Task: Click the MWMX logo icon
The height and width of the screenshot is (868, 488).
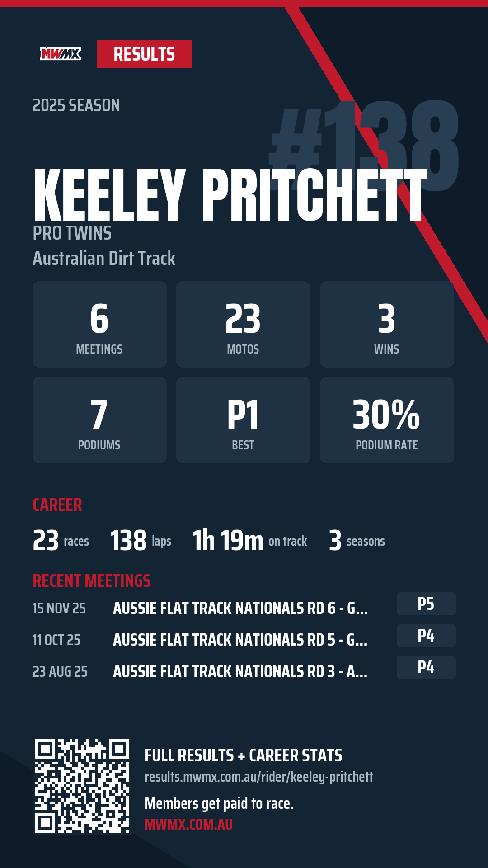Action: pyautogui.click(x=61, y=54)
